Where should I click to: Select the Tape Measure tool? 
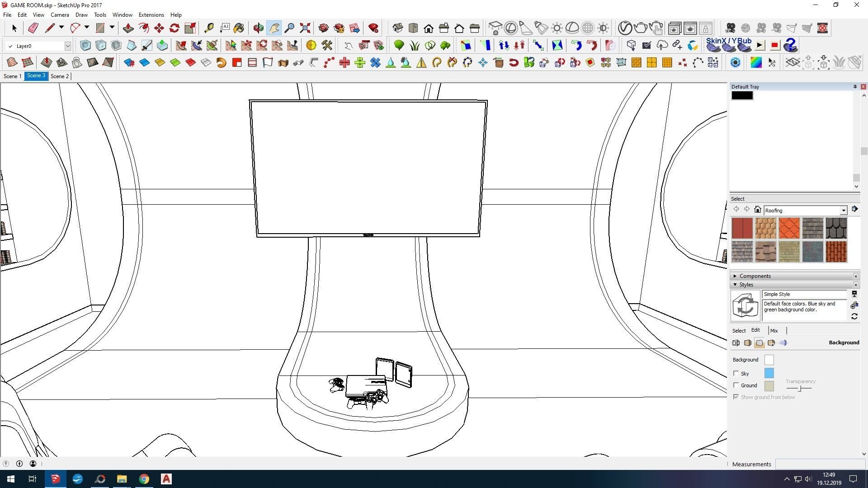pyautogui.click(x=208, y=28)
